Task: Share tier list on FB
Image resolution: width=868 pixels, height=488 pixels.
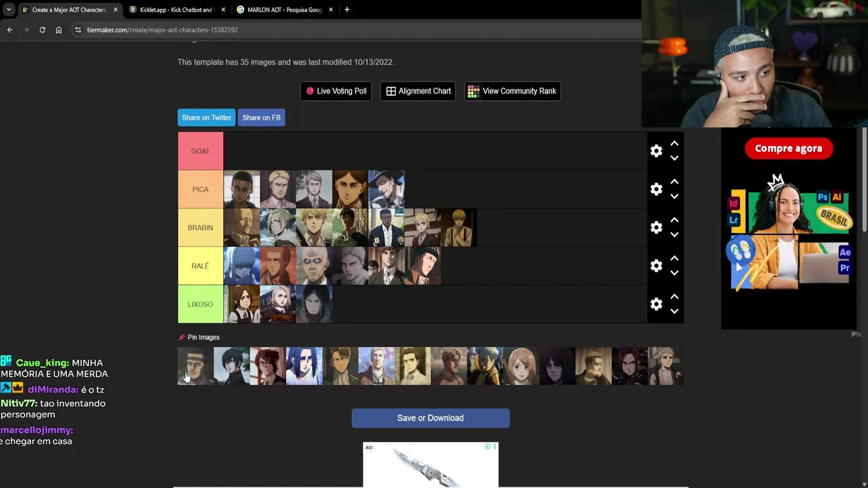Action: pos(261,117)
